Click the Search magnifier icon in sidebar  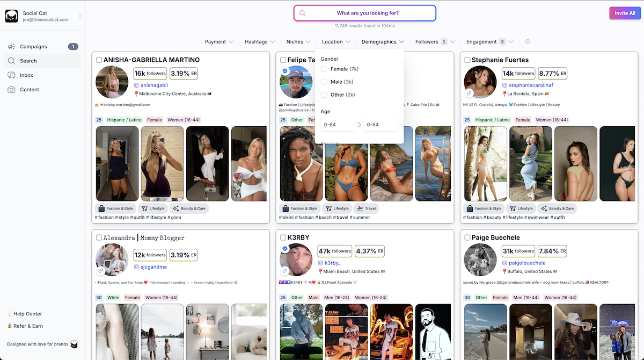[x=11, y=61]
